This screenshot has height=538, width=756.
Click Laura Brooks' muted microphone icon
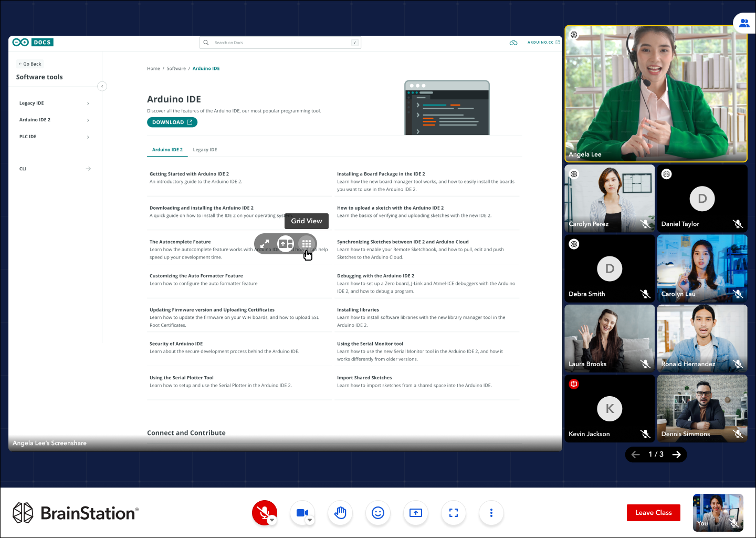(x=645, y=364)
